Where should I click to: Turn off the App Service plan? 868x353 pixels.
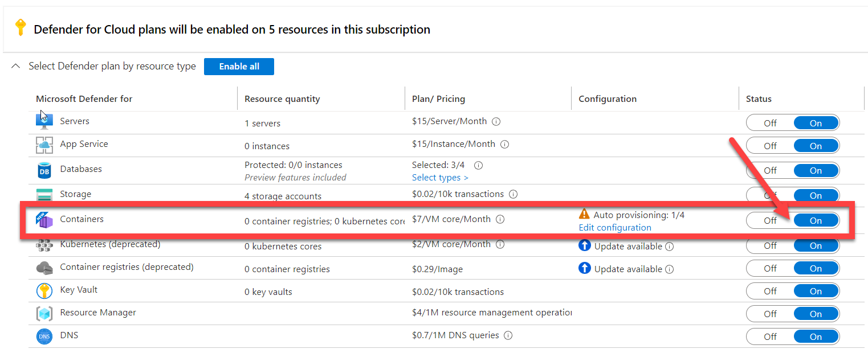770,146
